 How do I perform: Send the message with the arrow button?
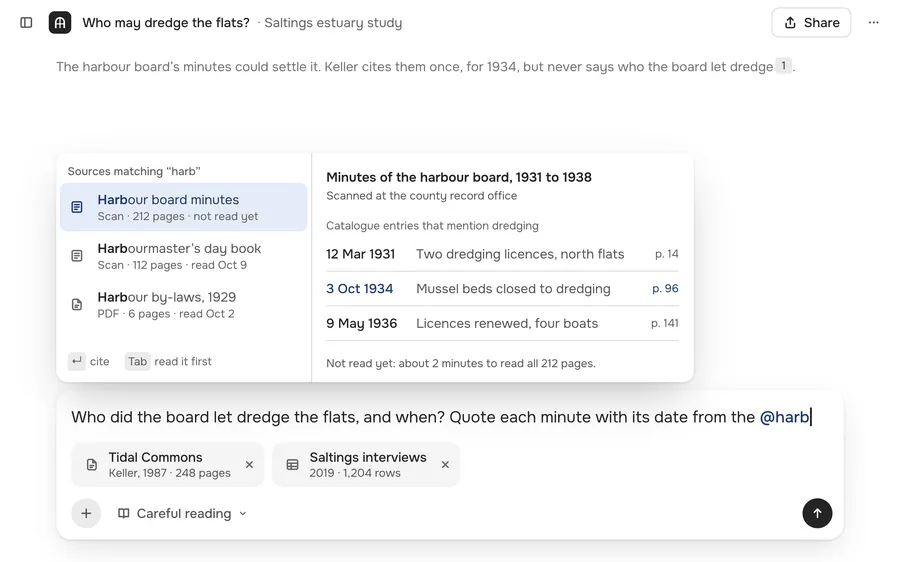pos(817,513)
